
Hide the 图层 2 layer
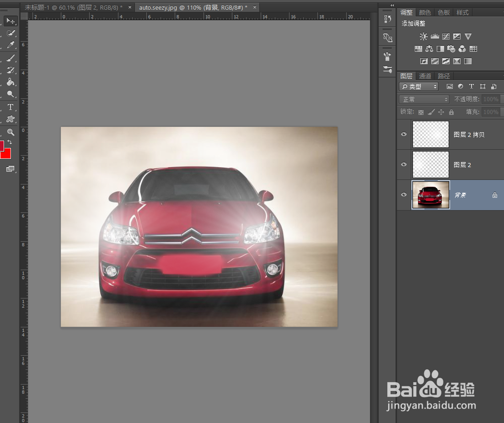(404, 164)
